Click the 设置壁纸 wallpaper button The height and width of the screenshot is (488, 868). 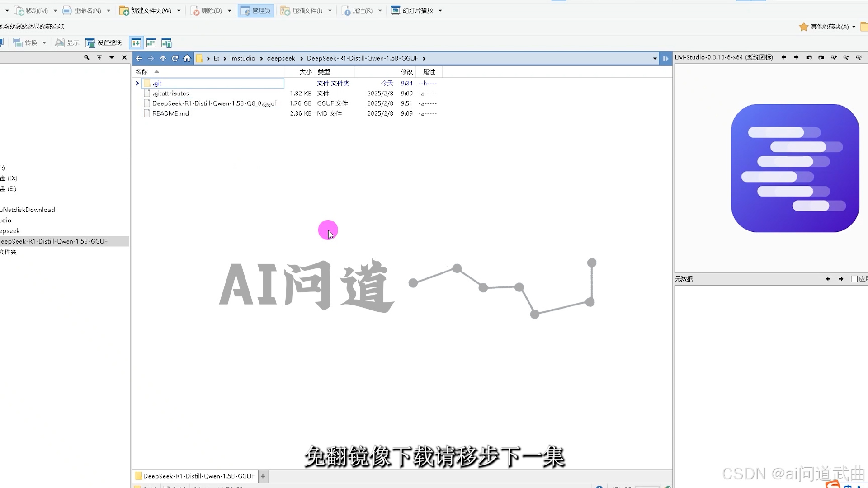104,43
